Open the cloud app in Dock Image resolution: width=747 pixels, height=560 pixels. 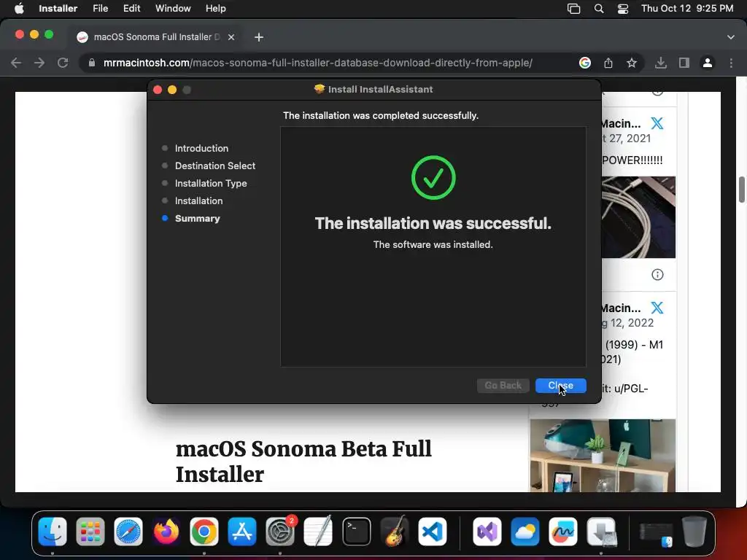[x=525, y=532]
